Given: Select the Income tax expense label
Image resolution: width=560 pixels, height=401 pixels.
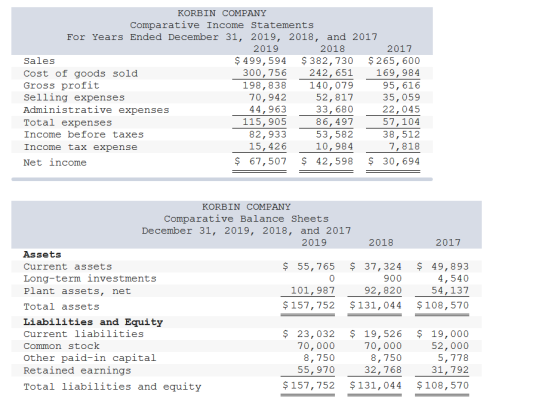Looking at the screenshot, I should click(80, 147).
